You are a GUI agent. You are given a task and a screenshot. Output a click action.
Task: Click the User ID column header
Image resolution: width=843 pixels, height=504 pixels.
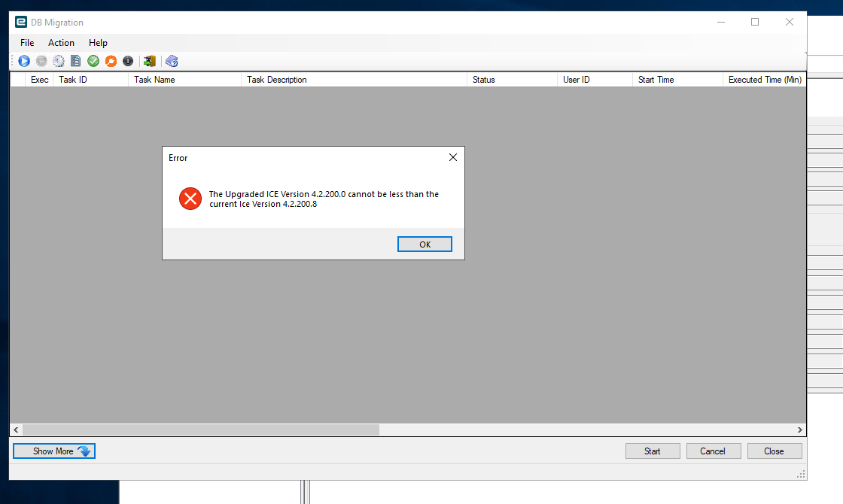click(x=595, y=80)
